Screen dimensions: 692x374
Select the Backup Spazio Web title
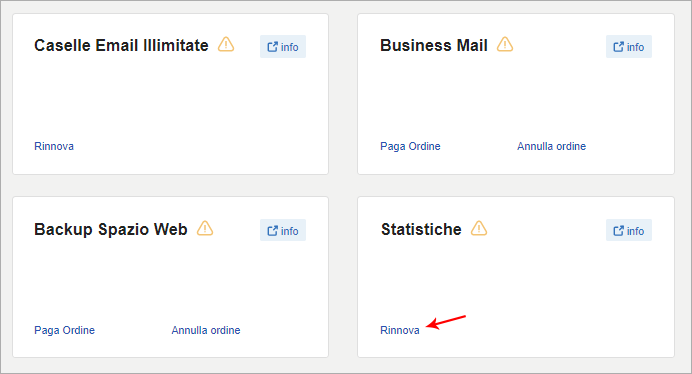[111, 230]
